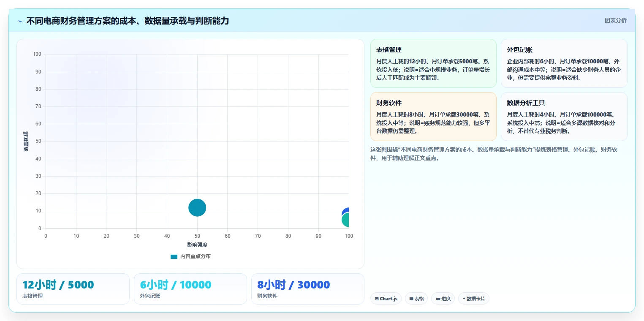Click the 6小时 / 10000 stat card
This screenshot has height=321, width=644.
[x=190, y=289]
